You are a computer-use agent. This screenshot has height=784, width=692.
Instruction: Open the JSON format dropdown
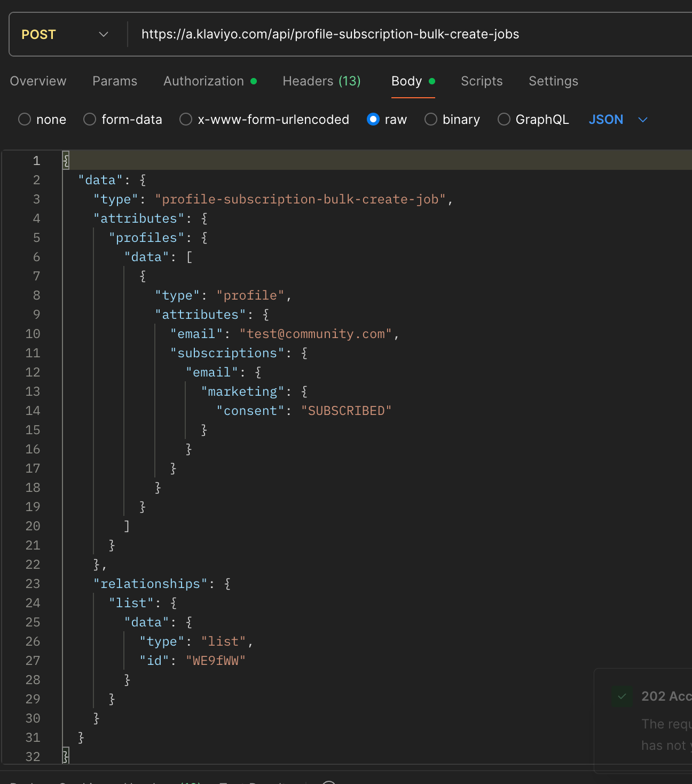click(618, 119)
